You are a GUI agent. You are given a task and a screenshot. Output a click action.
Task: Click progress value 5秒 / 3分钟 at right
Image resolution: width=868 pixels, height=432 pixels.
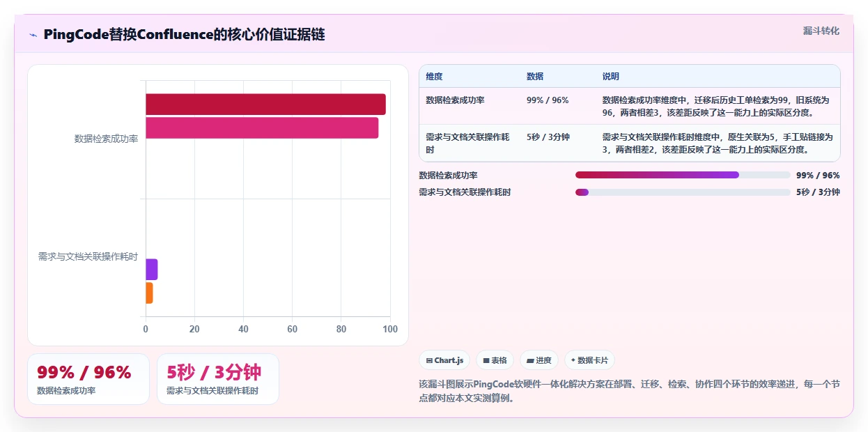[818, 192]
